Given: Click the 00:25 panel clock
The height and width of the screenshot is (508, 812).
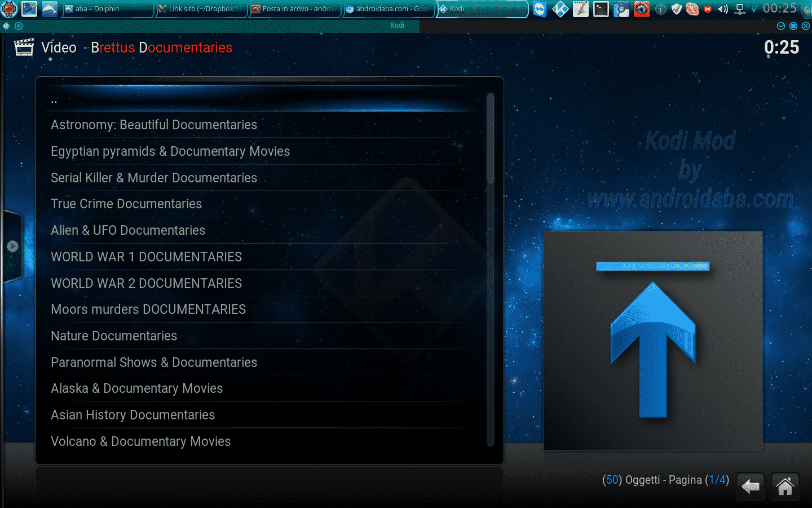Looking at the screenshot, I should point(780,8).
